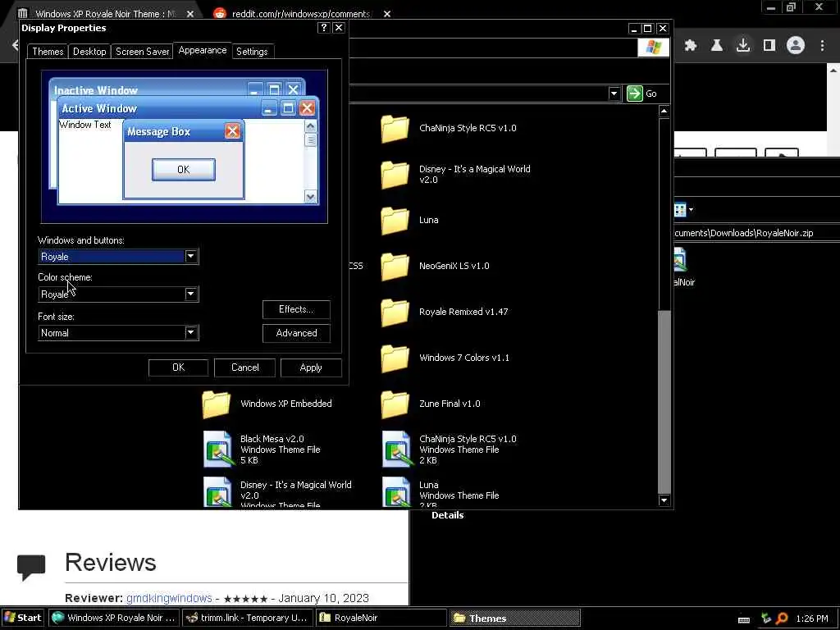
Task: Click OK in Display Properties
Action: click(x=178, y=367)
